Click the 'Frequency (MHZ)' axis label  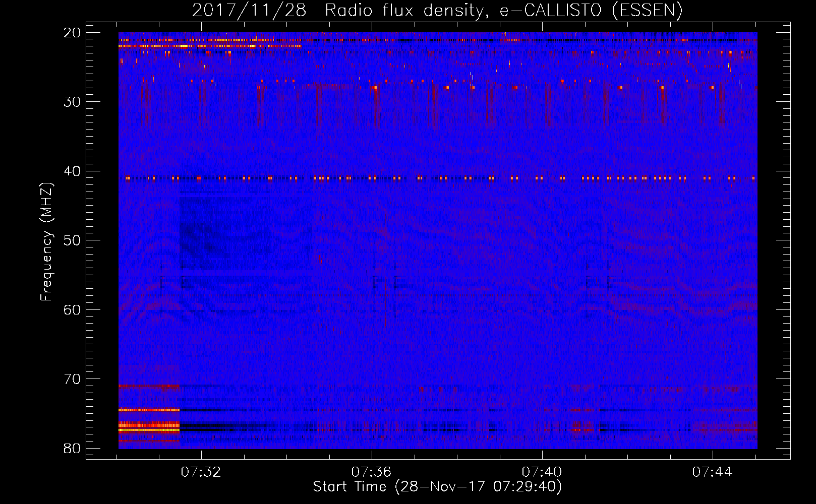[46, 242]
